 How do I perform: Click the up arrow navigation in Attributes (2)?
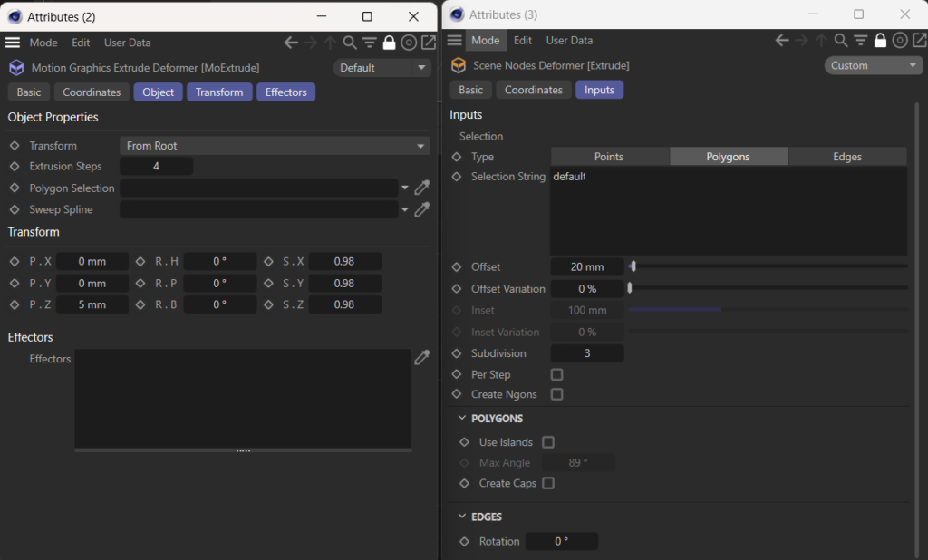tap(330, 42)
